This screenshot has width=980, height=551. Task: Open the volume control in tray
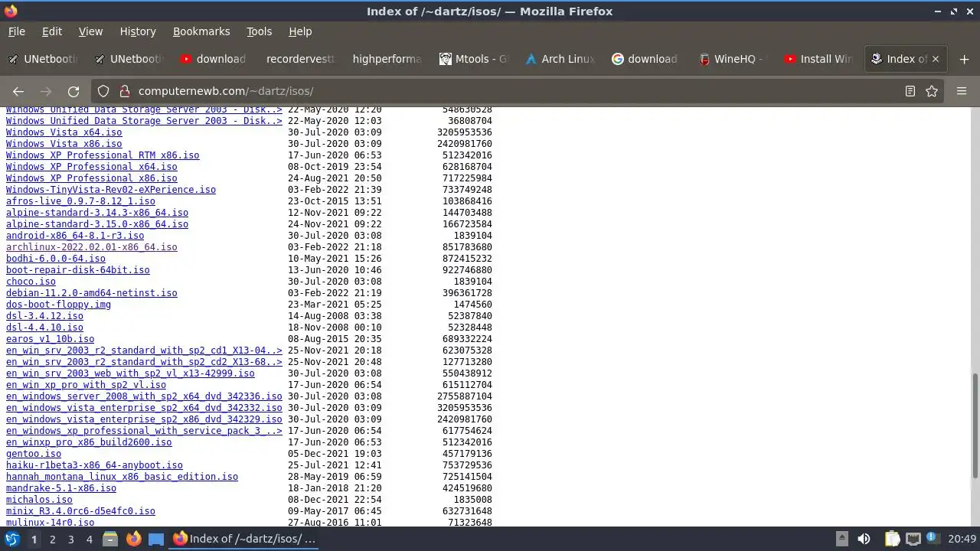864,539
